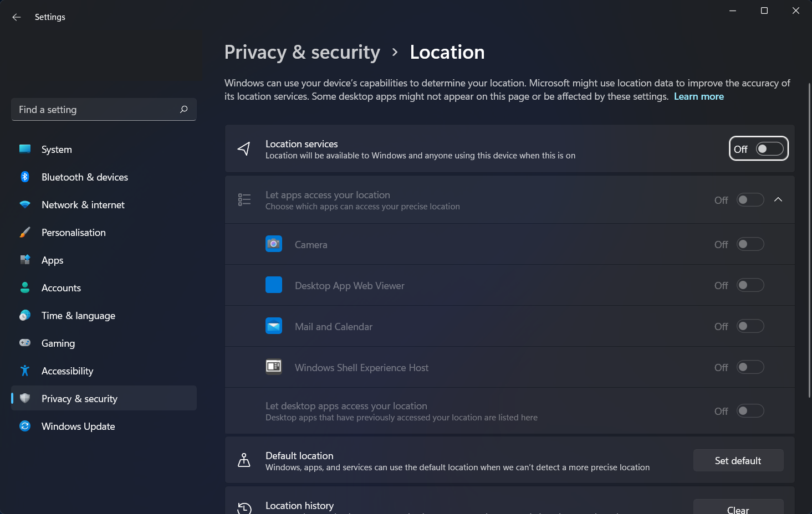Image resolution: width=812 pixels, height=514 pixels.
Task: Click the Camera app icon
Action: pyautogui.click(x=274, y=244)
